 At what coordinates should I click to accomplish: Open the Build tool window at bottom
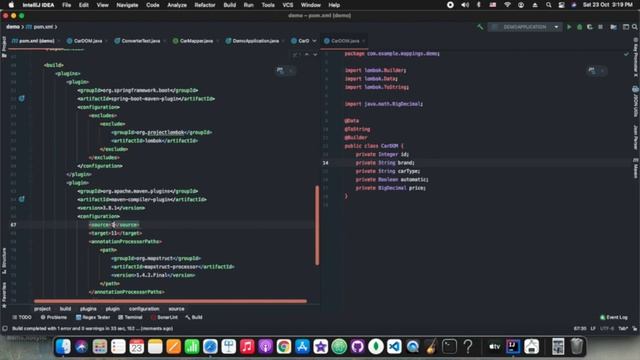(193, 317)
